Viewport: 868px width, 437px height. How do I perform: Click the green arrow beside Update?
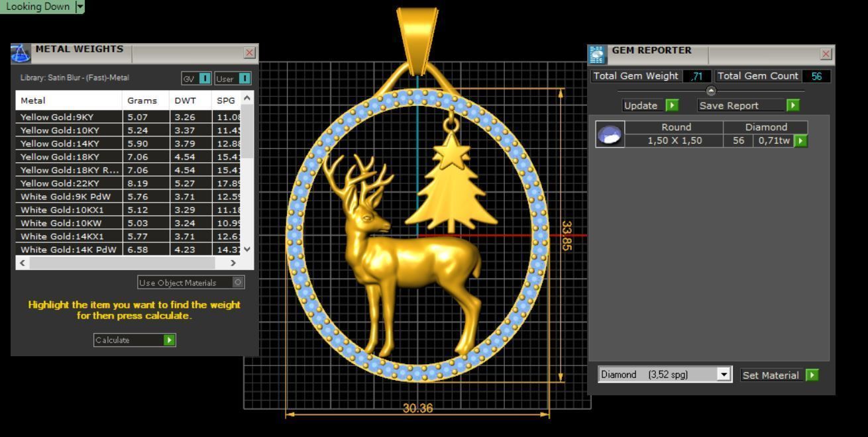coord(672,105)
